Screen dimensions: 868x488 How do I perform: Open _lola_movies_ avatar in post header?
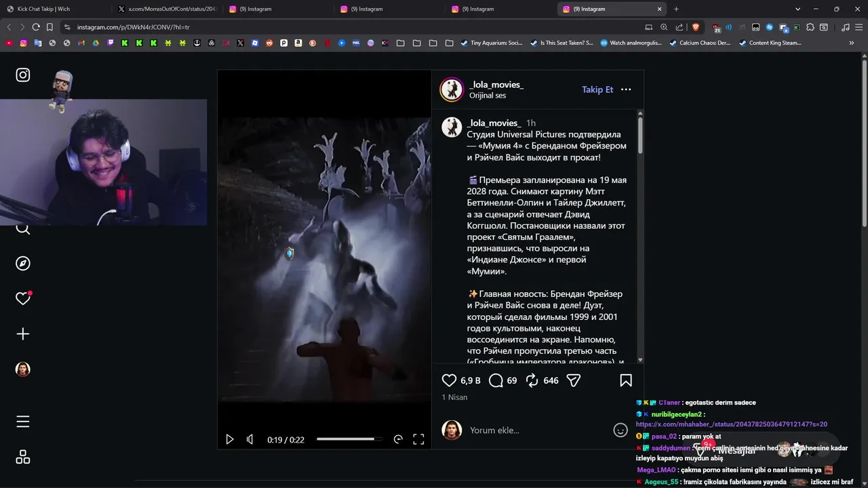point(452,89)
